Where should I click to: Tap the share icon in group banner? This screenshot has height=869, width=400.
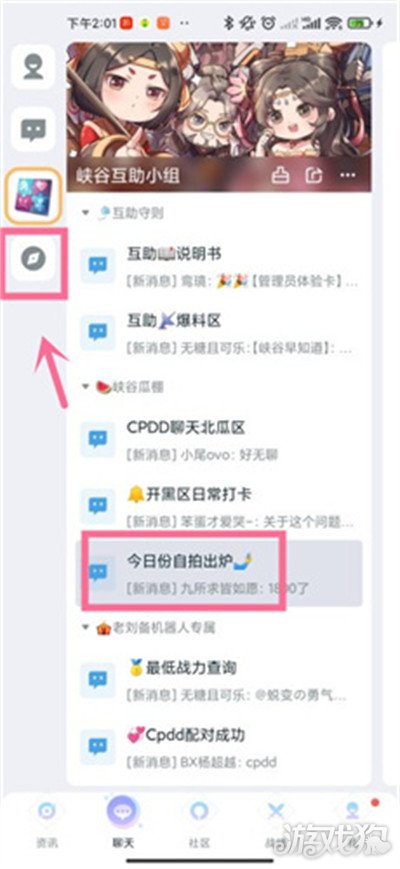click(x=314, y=176)
